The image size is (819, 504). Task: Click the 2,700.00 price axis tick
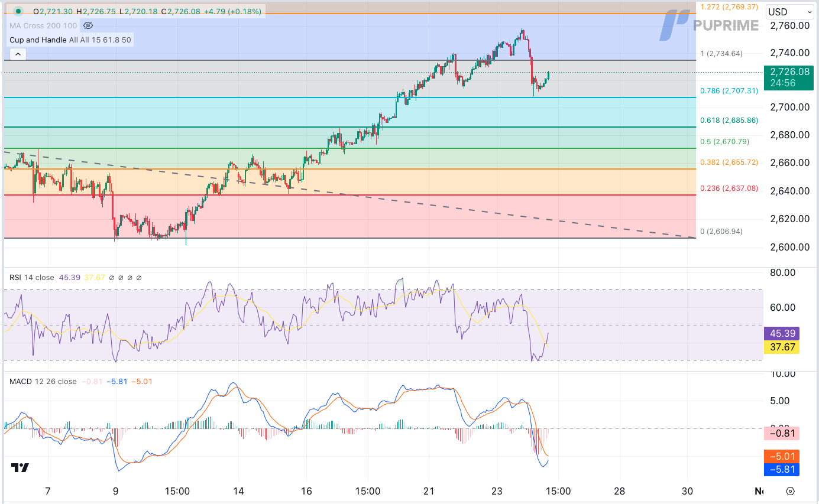pyautogui.click(x=789, y=107)
